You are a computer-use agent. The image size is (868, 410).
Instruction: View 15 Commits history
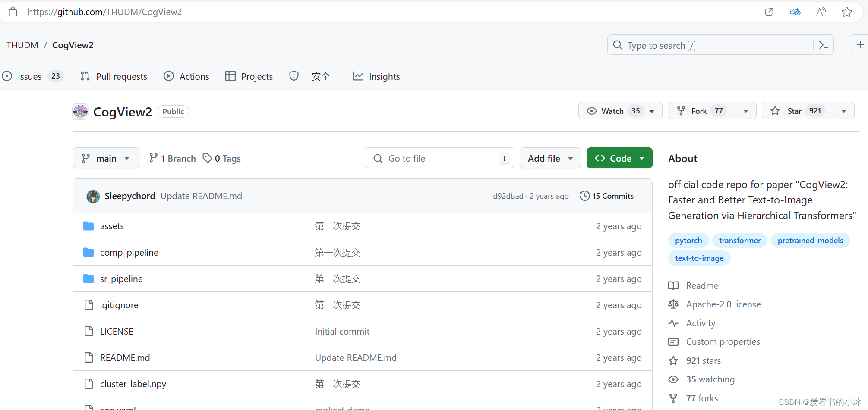(607, 196)
